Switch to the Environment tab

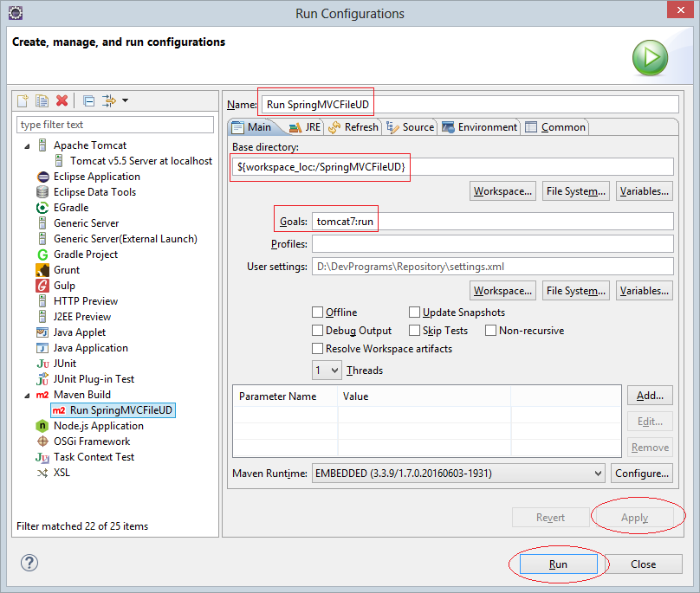point(480,127)
